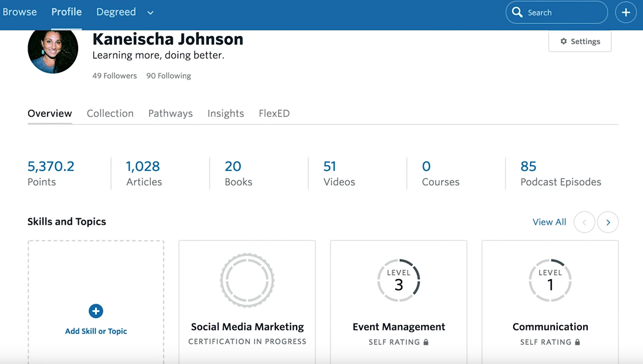The height and width of the screenshot is (364, 643).
Task: Click the Social Media Marketing certification badge
Action: (x=247, y=281)
